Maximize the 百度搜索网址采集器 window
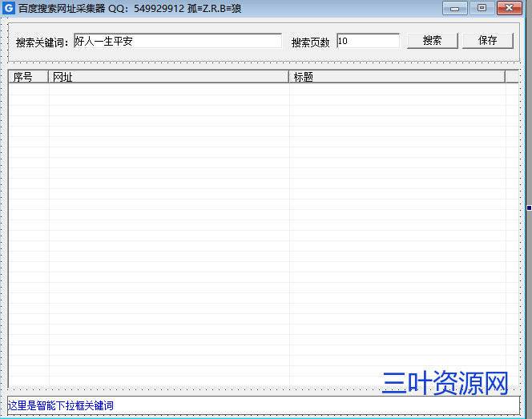 482,9
